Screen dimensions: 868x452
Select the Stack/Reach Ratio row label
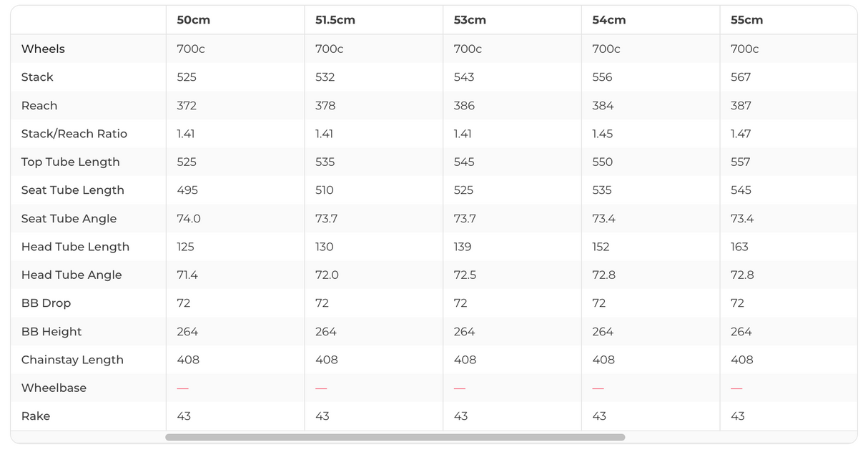pos(74,134)
